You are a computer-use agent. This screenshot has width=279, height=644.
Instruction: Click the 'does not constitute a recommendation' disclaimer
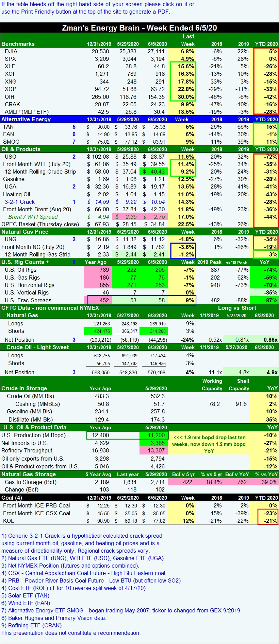71,633
